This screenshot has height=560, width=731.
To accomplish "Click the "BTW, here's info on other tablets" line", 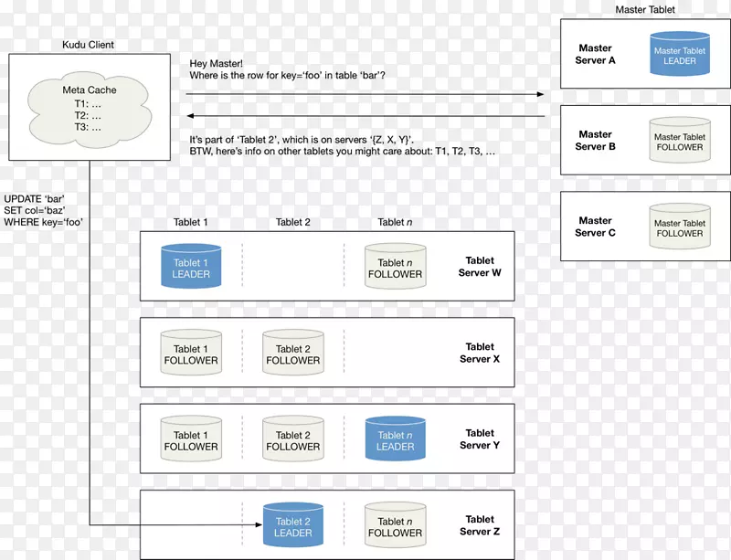I will click(342, 152).
